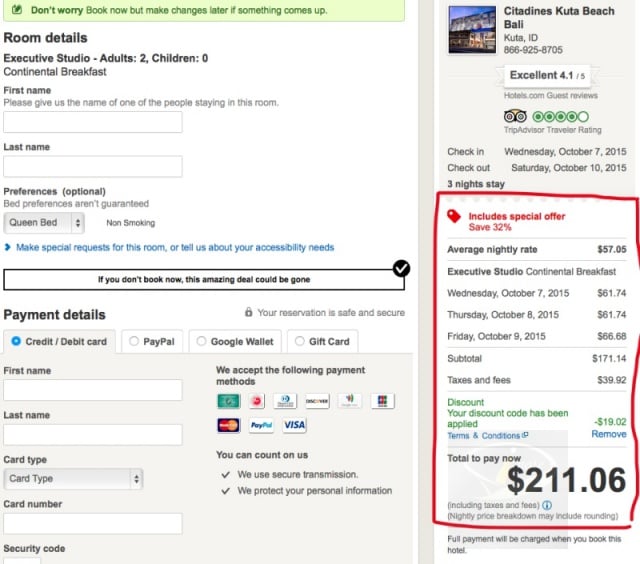640x564 pixels.
Task: Open the Queen Bed preference dropdown
Action: [x=44, y=223]
